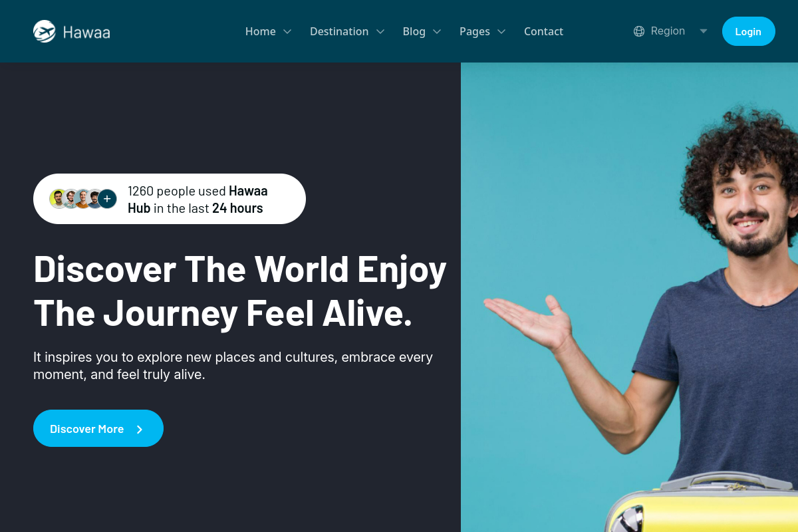Screen dimensions: 798x532
Task: Expand the Destination dropdown chevron
Action: [380, 31]
